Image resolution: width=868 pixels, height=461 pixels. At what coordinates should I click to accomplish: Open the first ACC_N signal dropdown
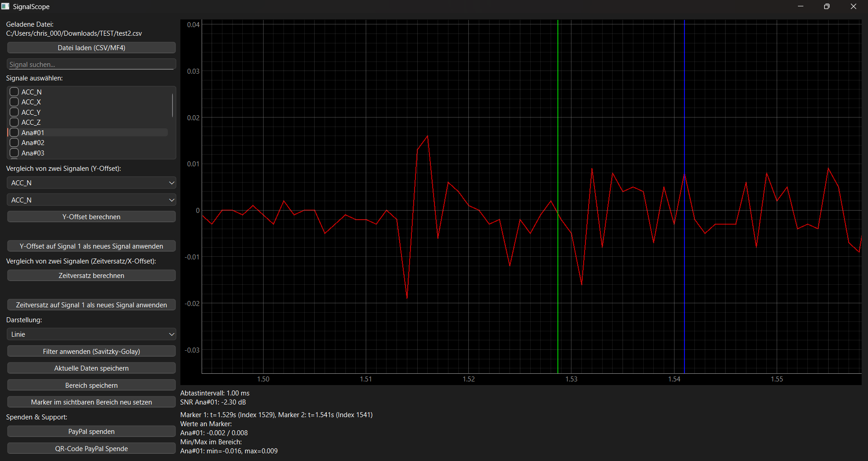pos(91,183)
